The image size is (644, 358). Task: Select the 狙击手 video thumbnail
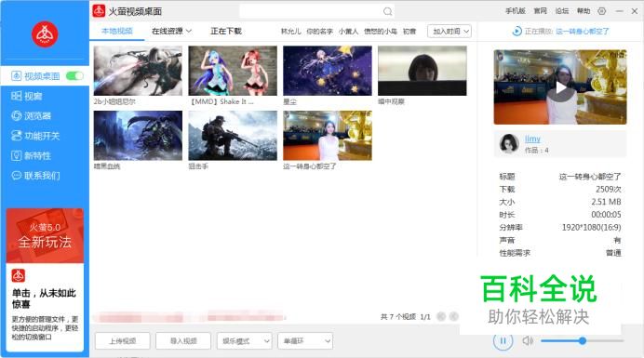coord(233,136)
